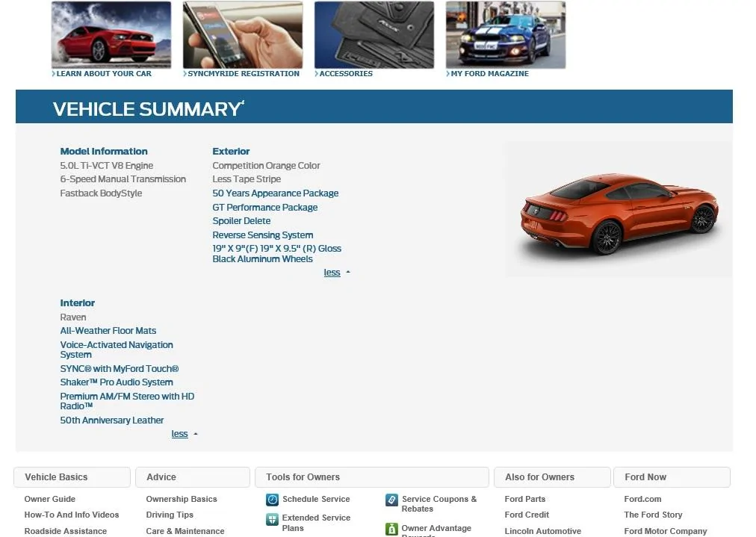Open the My Ford Magazine image
Screen dimensions: 756x537
pyautogui.click(x=506, y=34)
